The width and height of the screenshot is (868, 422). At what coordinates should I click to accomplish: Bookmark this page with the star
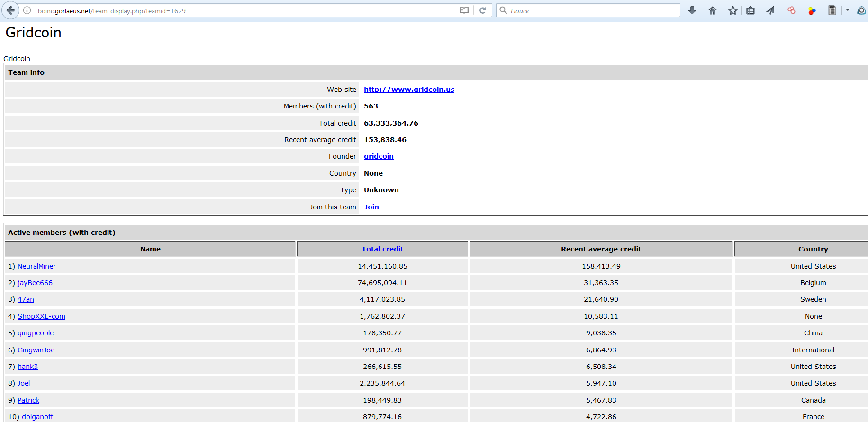[x=733, y=10]
